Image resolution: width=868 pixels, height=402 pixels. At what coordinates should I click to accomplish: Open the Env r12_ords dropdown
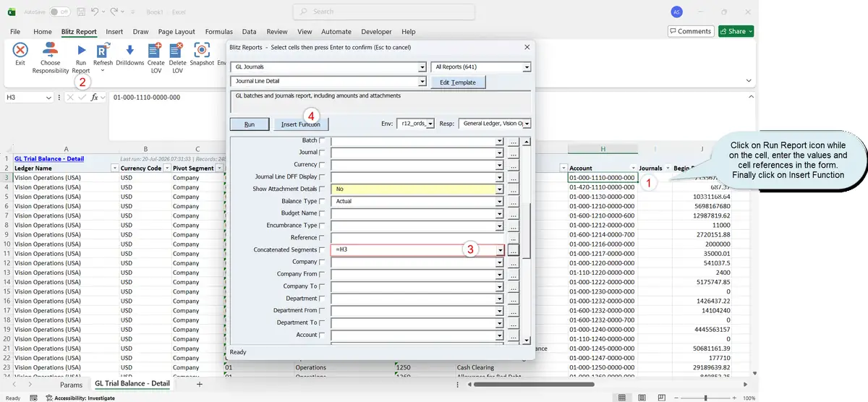point(430,124)
